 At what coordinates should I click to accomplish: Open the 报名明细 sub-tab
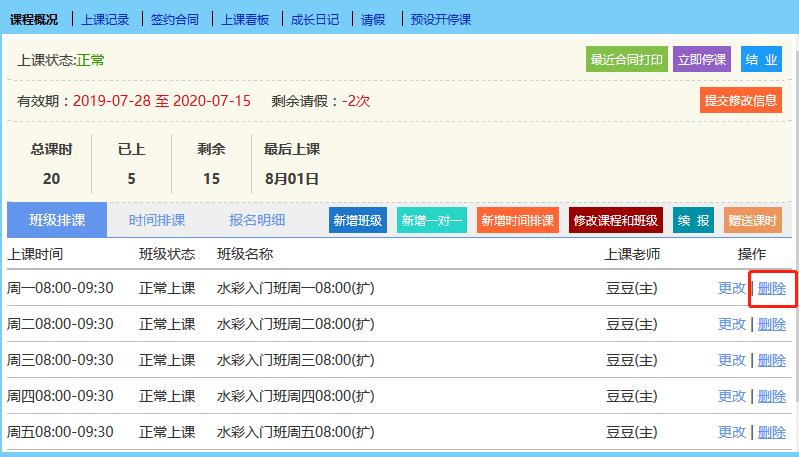tap(257, 220)
